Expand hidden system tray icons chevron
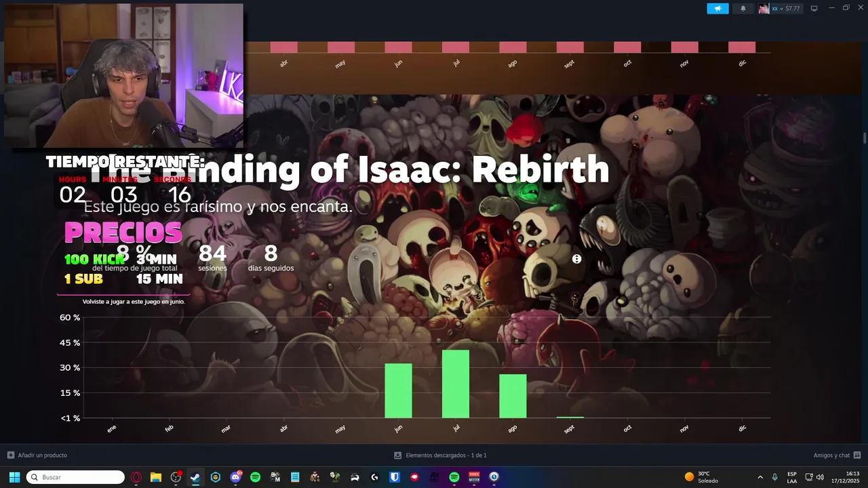Viewport: 868px width, 488px height. coord(760,477)
